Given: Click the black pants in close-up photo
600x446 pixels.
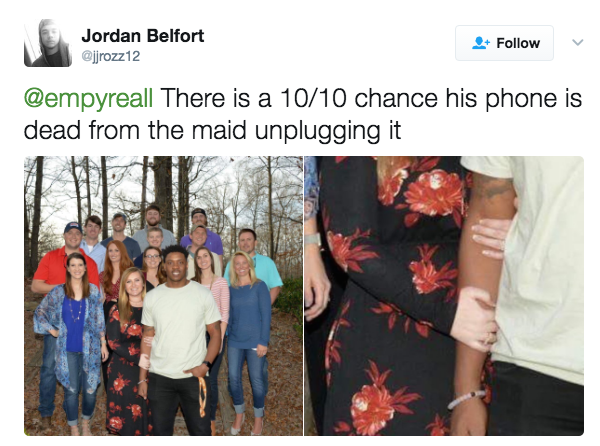Looking at the screenshot, I should pyautogui.click(x=536, y=400).
